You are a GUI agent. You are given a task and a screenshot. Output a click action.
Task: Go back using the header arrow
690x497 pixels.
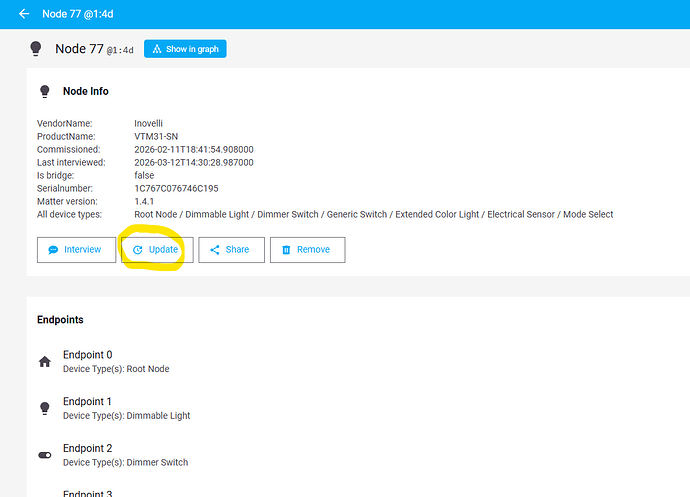[24, 14]
